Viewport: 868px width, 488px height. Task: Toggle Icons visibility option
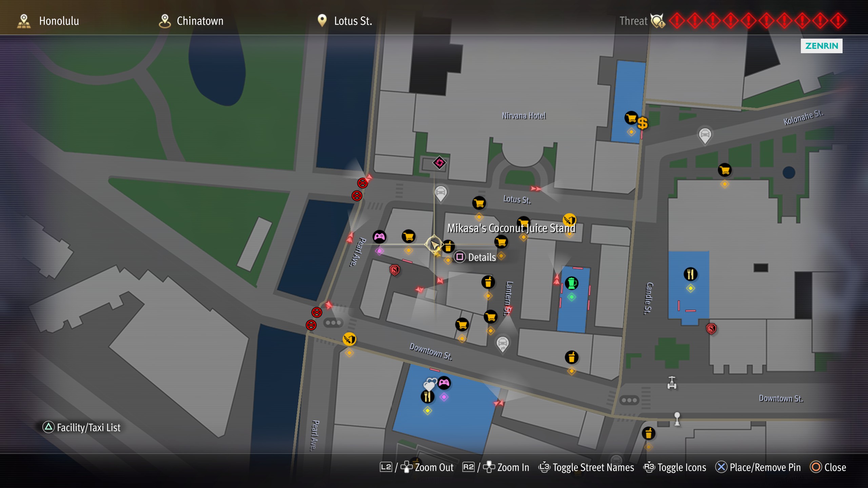pyautogui.click(x=675, y=467)
